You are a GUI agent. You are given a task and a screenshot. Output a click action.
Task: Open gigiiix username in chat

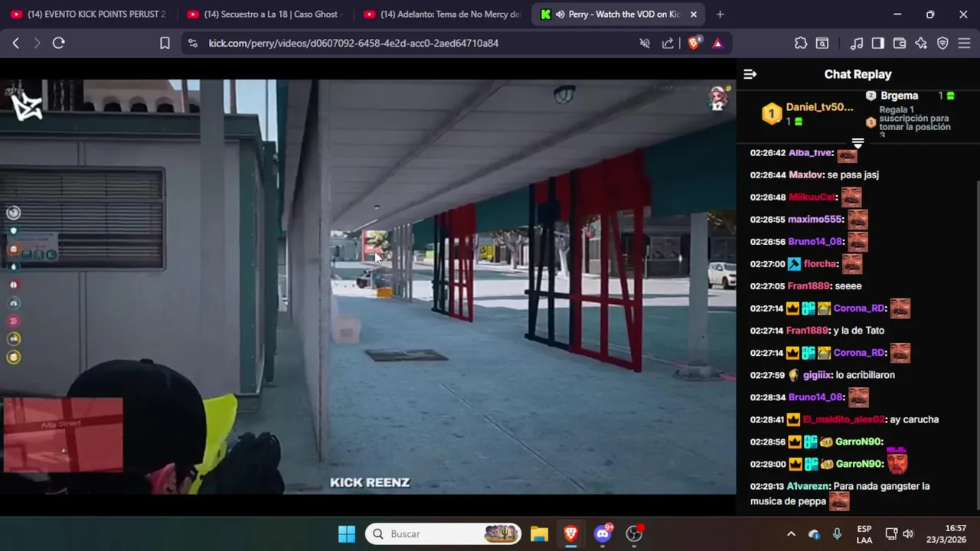816,376
